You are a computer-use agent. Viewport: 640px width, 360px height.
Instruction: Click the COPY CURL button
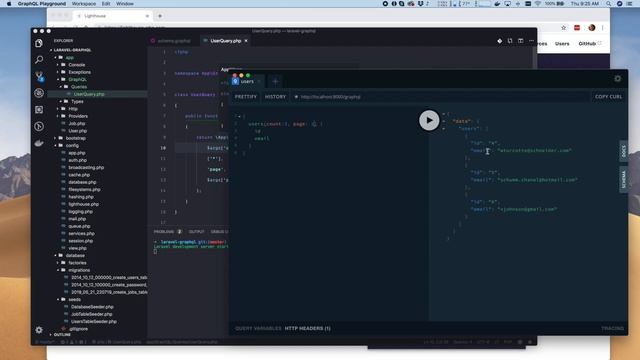608,97
